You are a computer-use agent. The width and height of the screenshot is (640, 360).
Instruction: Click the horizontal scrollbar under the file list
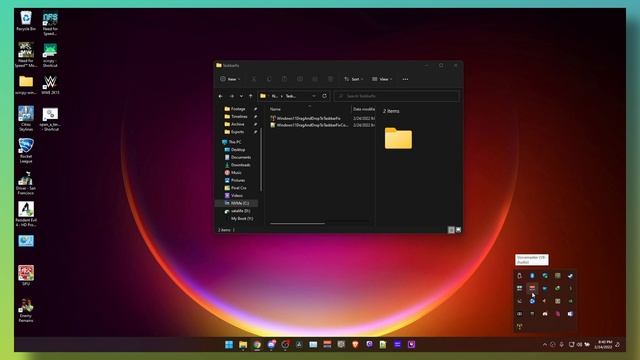(297, 223)
